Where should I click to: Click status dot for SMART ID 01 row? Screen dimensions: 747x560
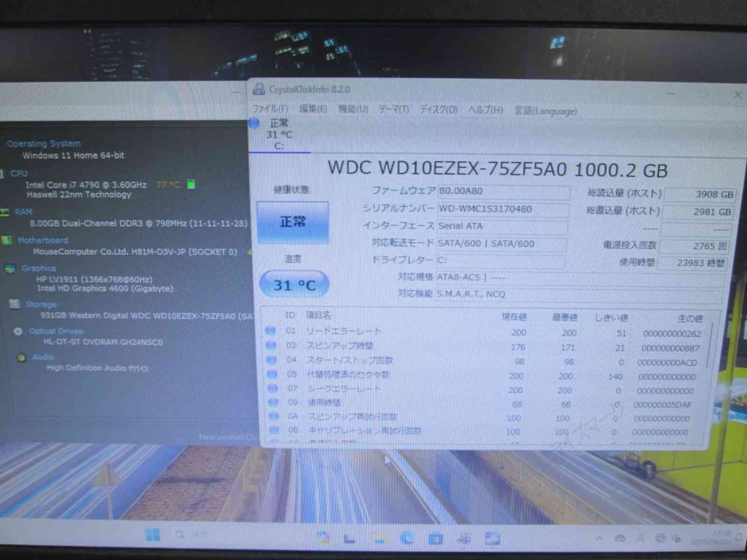(270, 331)
